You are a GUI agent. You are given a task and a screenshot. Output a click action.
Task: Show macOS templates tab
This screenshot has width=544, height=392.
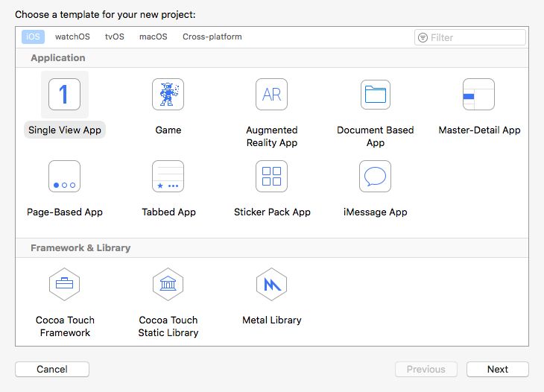(154, 37)
